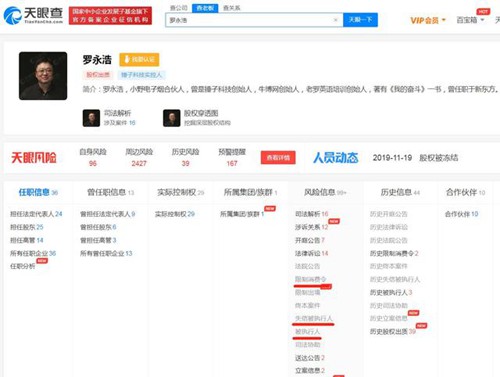
Task: Open the 司法解析 thumbnail icon
Action: pos(91,118)
